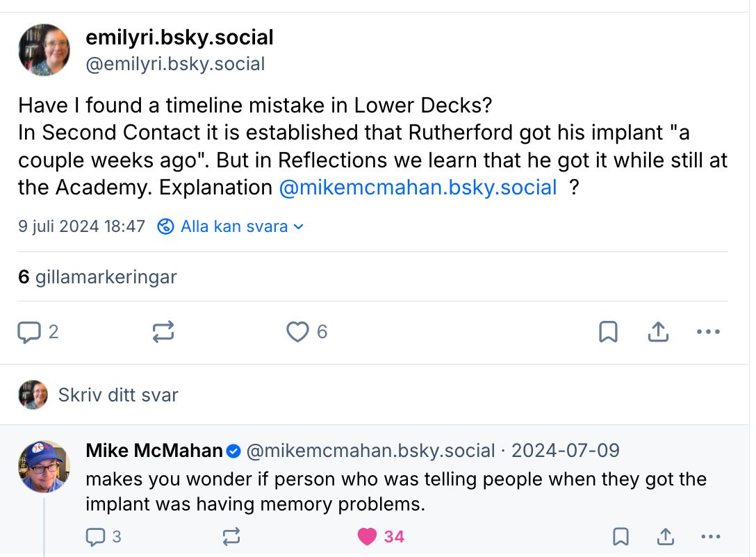This screenshot has width=756, height=557.
Task: Unlike Mike McMahan's reply
Action: (x=368, y=537)
